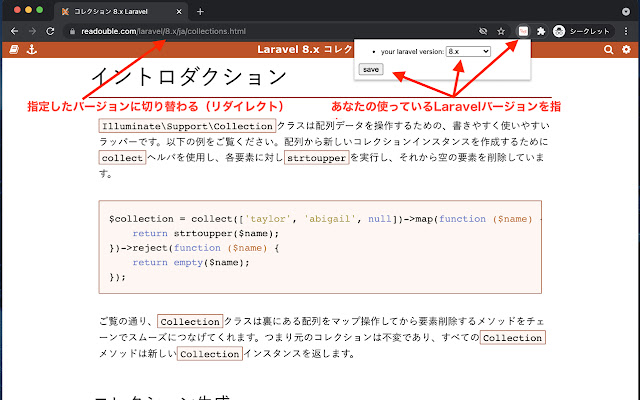Click the Illuminate\Support\Collection code label
This screenshot has height=400, width=640.
click(x=187, y=126)
